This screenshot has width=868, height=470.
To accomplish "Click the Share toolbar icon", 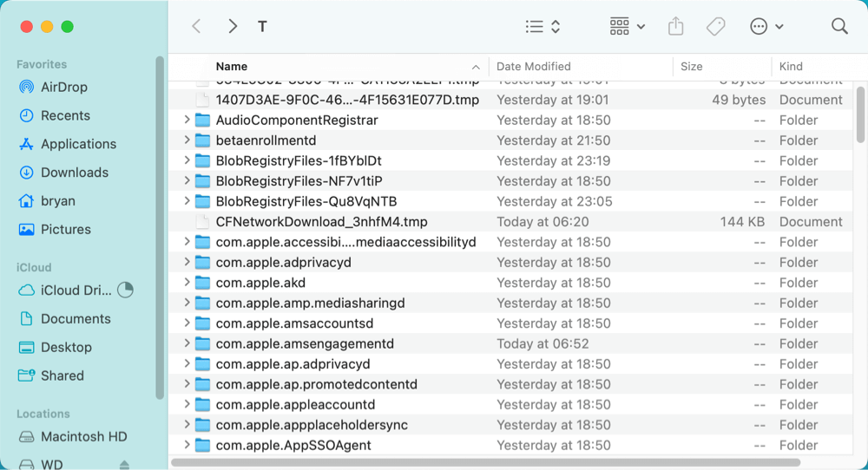I will point(675,26).
